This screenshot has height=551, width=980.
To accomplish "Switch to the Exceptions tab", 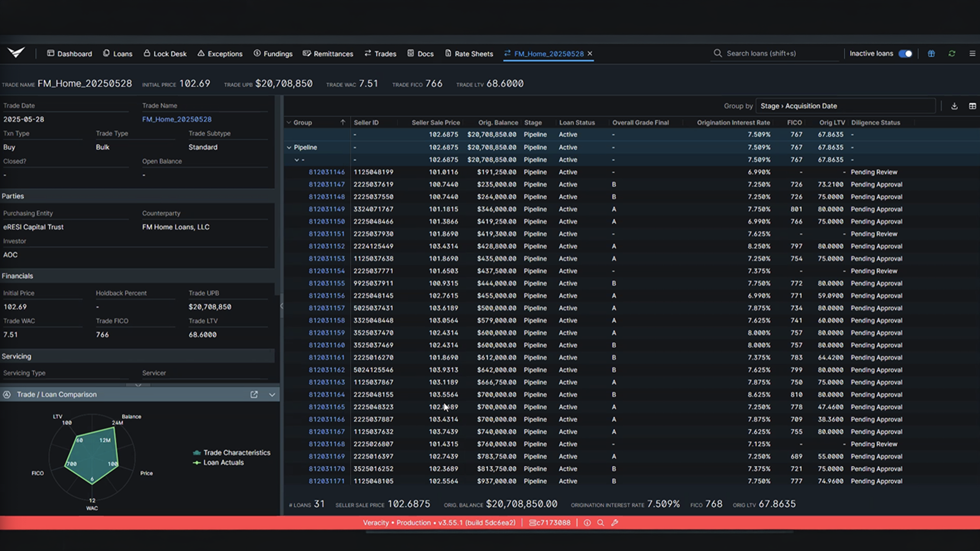I will coord(220,54).
